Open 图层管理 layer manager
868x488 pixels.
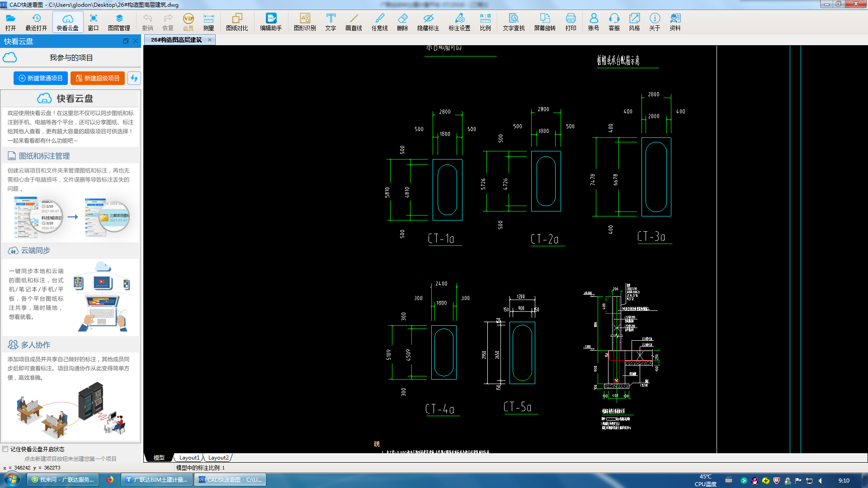click(x=119, y=22)
